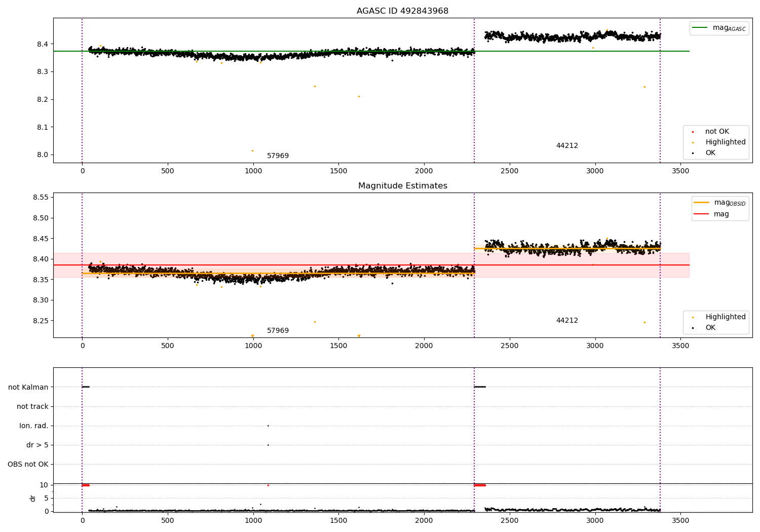The width and height of the screenshot is (760, 532).
Task: Select the 'Ion. rad.' axis label
Action: 34,426
